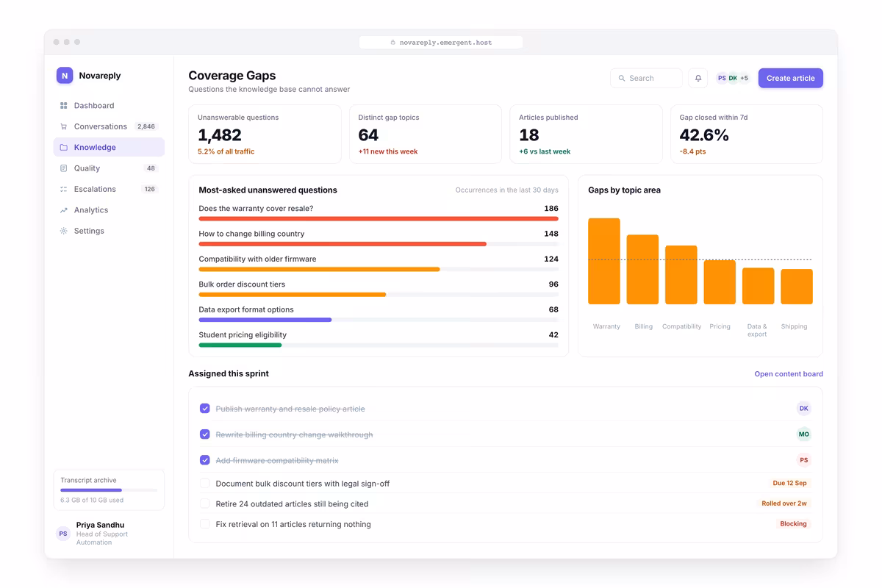Click the Search input field
Viewport: 882px width, 588px height.
click(646, 78)
